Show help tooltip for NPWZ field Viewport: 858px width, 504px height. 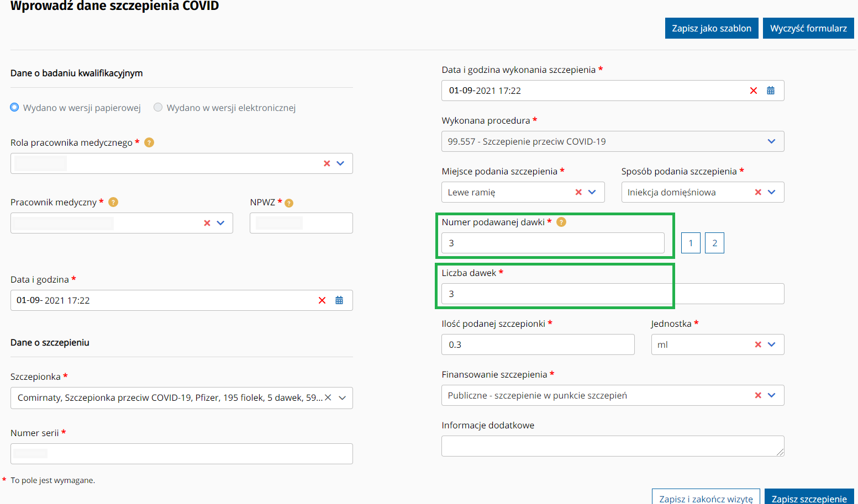point(289,203)
